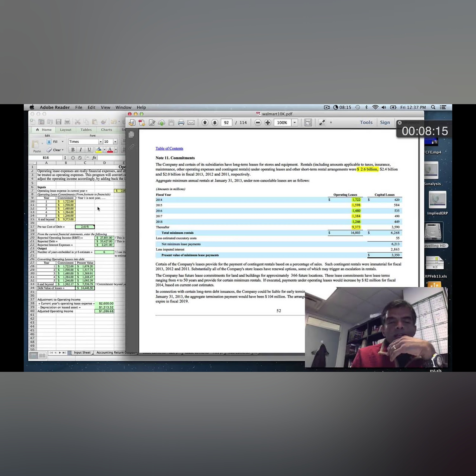Click the Excel cut scissors icon

click(x=78, y=122)
